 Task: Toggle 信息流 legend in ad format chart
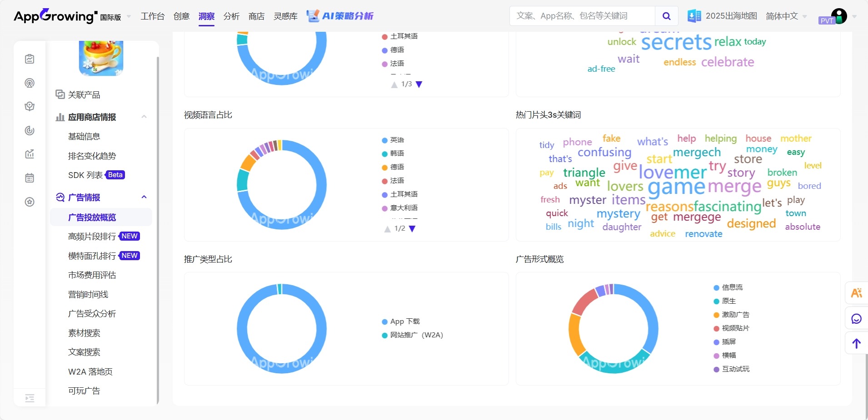pyautogui.click(x=732, y=287)
